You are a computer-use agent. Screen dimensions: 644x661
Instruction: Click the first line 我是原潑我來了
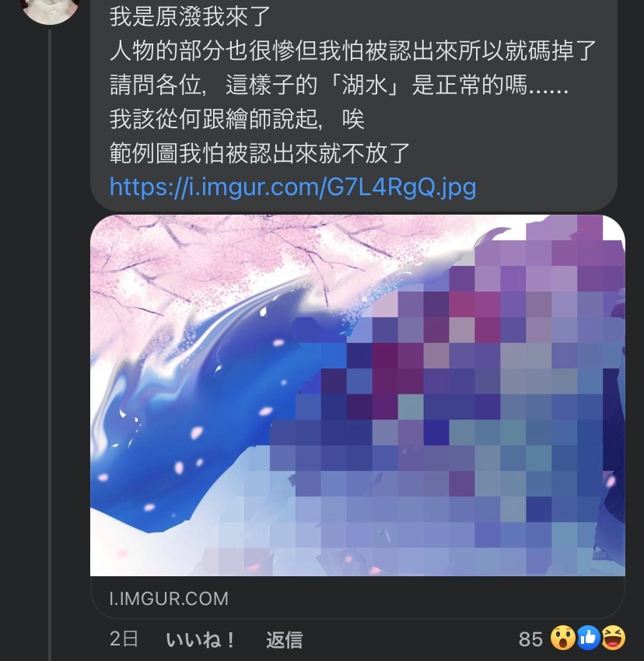click(x=191, y=17)
